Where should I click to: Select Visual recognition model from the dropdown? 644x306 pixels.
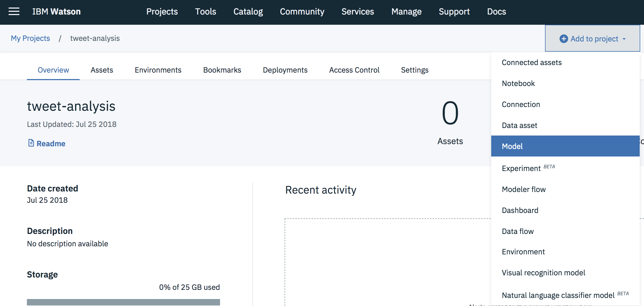[565, 273]
